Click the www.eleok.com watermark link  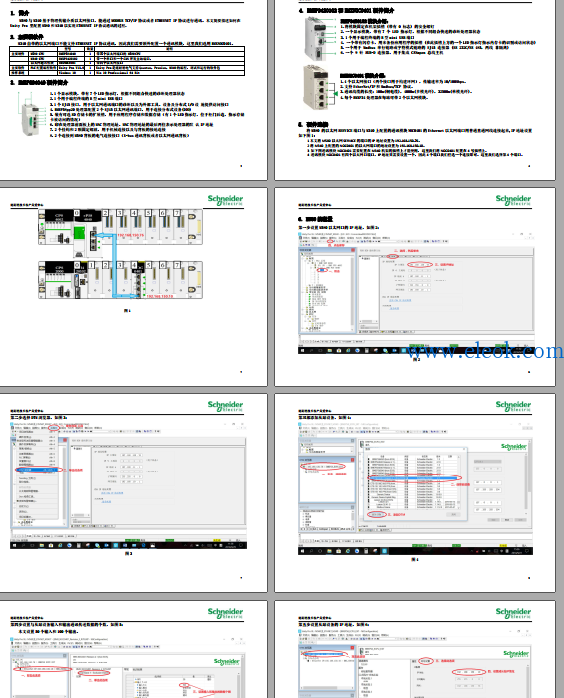485,351
